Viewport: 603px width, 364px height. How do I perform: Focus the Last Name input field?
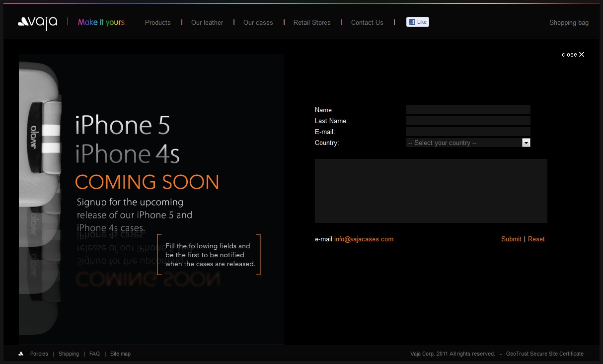tap(468, 121)
